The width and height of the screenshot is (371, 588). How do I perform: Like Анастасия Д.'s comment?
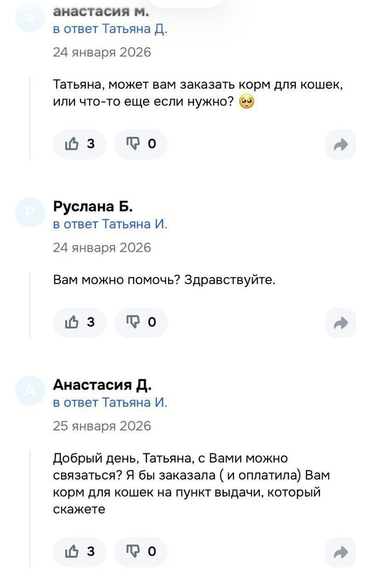point(79,551)
